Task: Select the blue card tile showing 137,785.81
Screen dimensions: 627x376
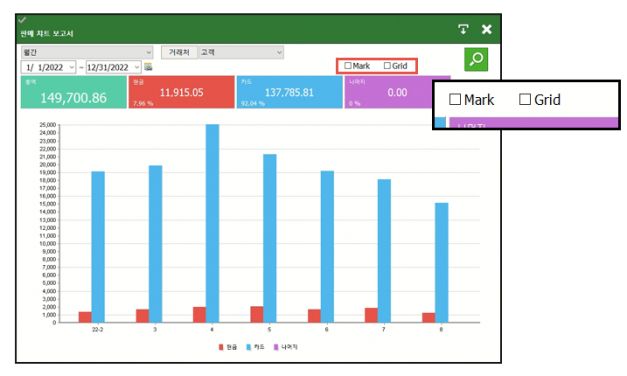Action: click(x=290, y=92)
